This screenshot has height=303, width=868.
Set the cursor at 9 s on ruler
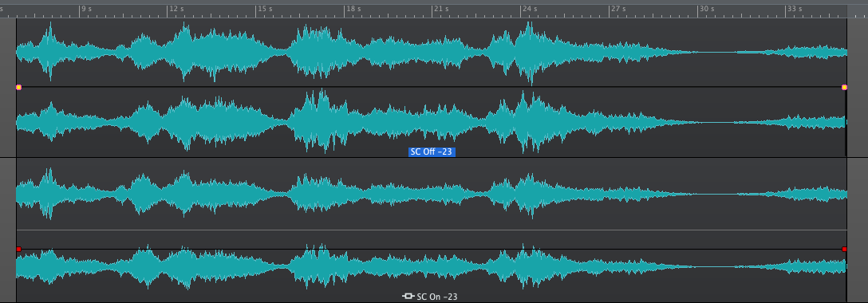[86, 9]
